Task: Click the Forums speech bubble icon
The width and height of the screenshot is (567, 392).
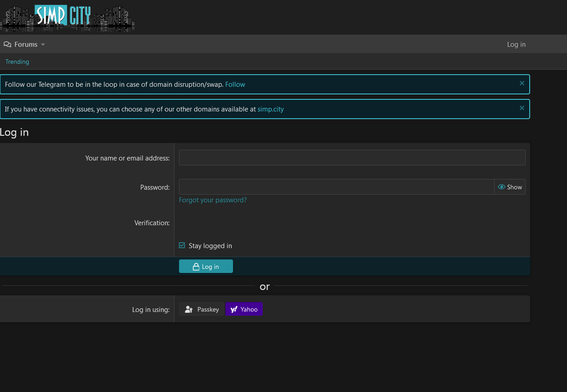Action: (7, 45)
